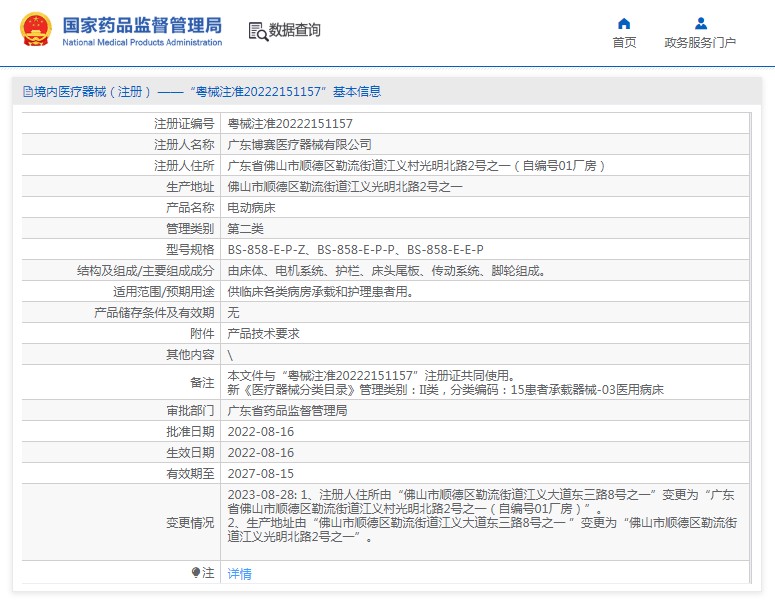
Task: Select 供临床各类病房承载和护理患者用 text
Action: click(320, 292)
